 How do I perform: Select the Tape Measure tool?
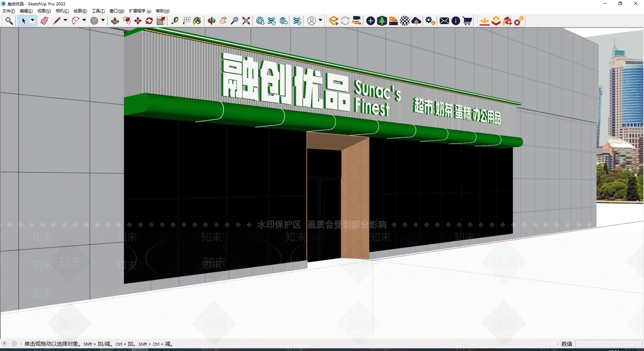(x=175, y=21)
